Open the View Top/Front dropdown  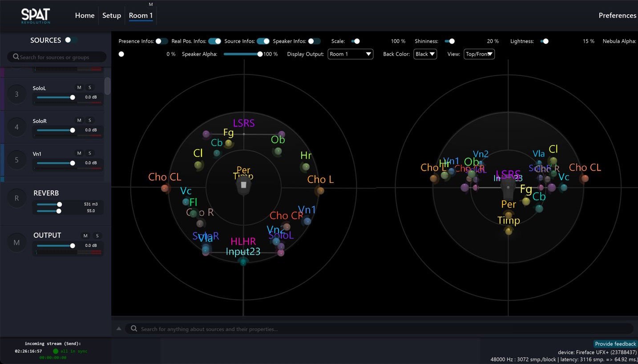click(x=479, y=54)
